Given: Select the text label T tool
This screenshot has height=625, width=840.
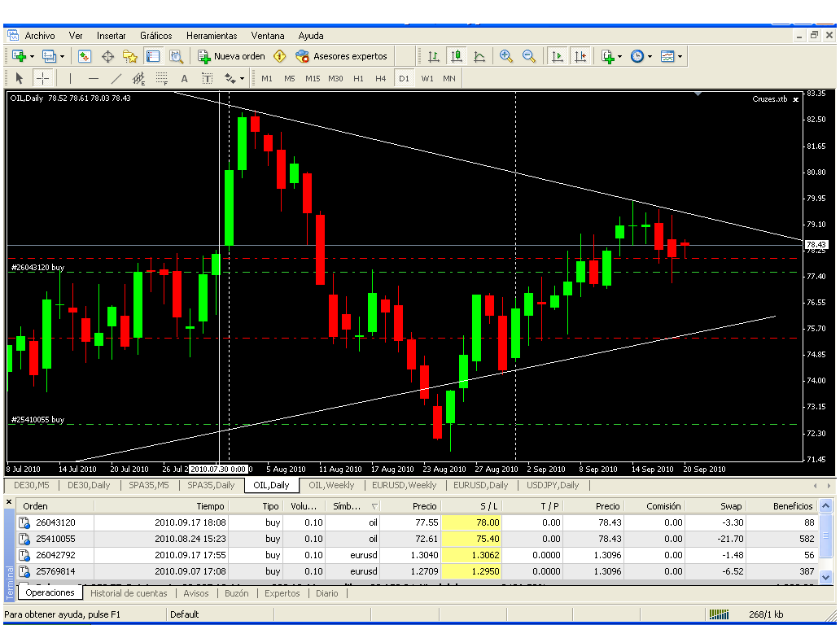Looking at the screenshot, I should pyautogui.click(x=208, y=79).
